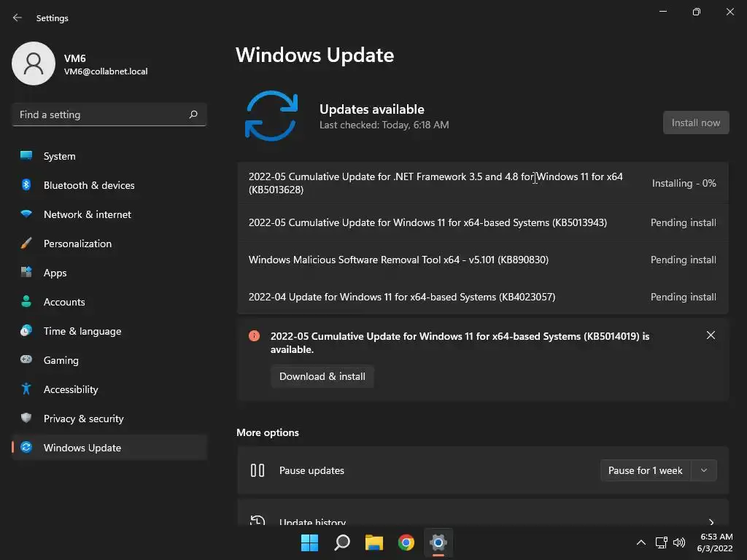Click the Personalization paintbrush icon
This screenshot has height=560, width=747.
click(x=26, y=244)
